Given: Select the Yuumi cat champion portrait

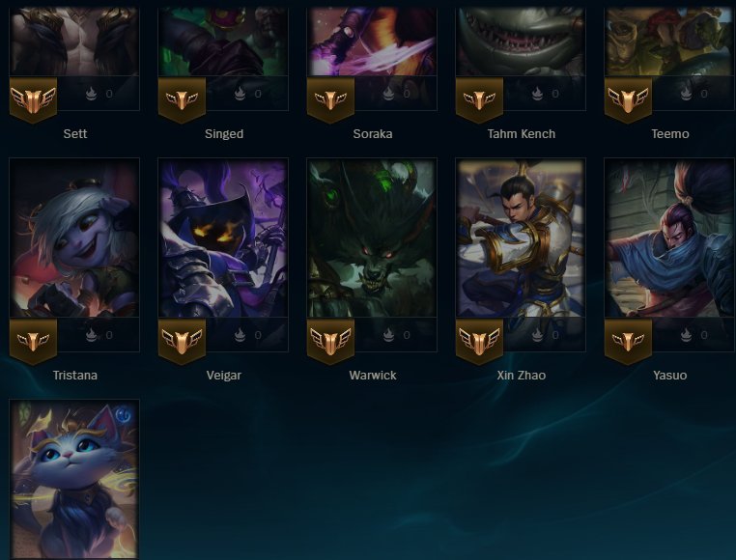Looking at the screenshot, I should pos(74,479).
